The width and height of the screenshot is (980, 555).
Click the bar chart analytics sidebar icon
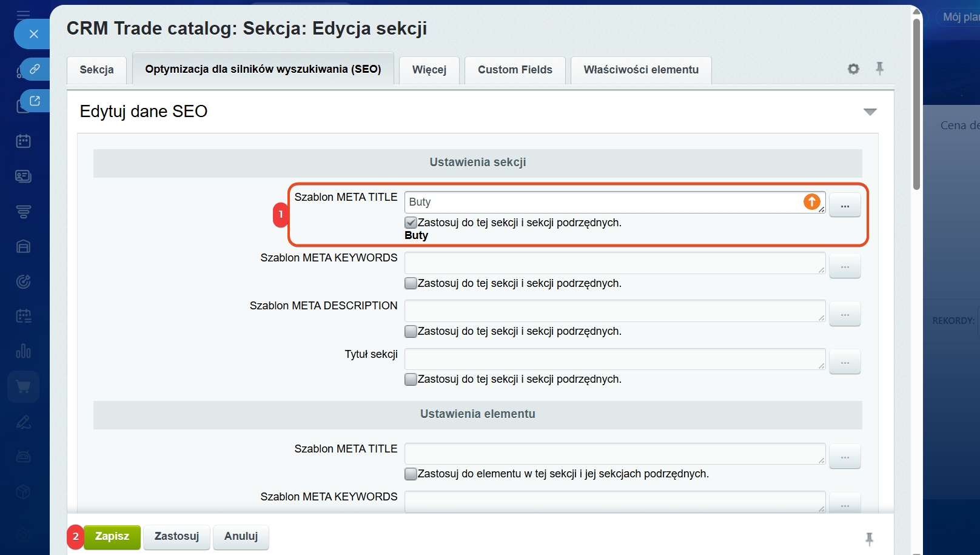coord(24,351)
